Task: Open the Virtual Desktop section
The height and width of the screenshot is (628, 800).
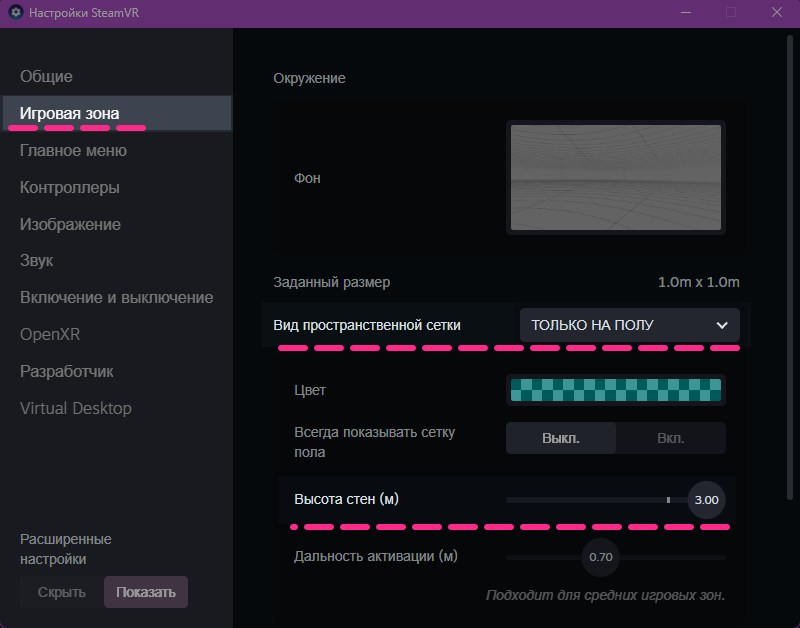Action: [76, 408]
